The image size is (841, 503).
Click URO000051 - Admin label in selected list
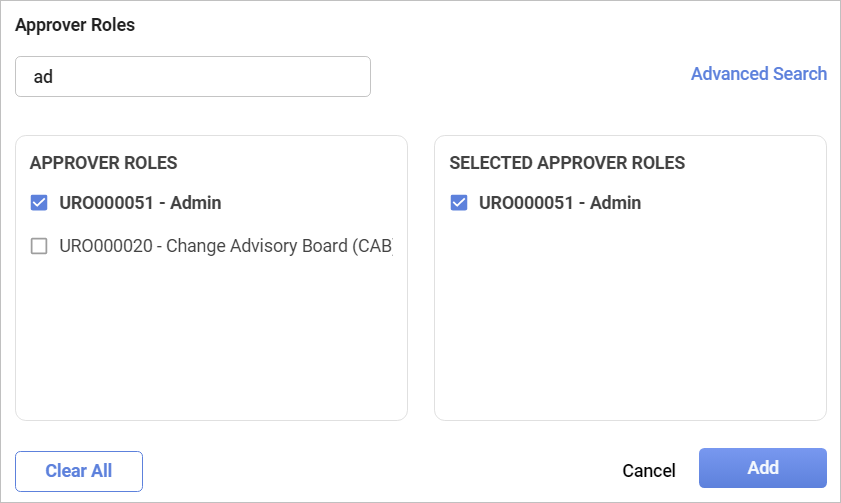click(560, 203)
